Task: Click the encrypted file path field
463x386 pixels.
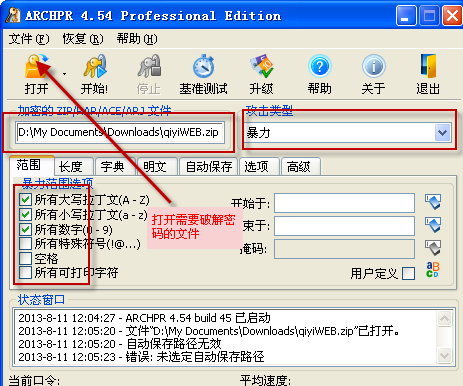Action: pyautogui.click(x=120, y=132)
